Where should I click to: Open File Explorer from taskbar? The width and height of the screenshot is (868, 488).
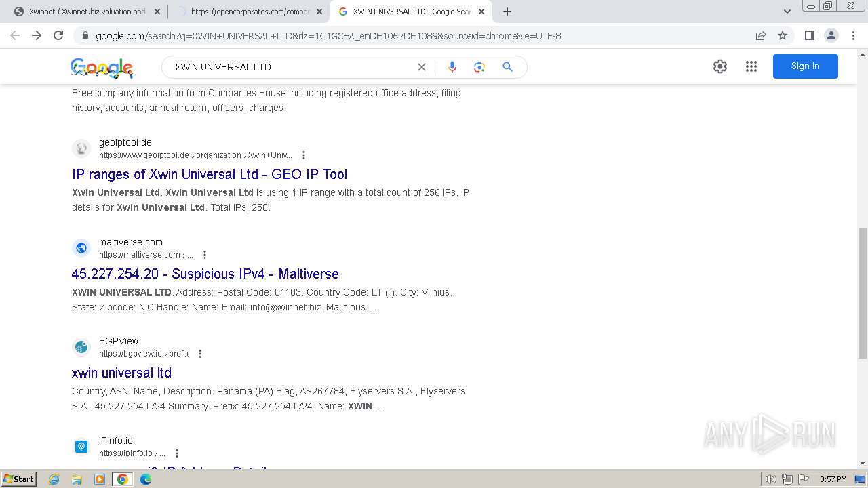[77, 479]
